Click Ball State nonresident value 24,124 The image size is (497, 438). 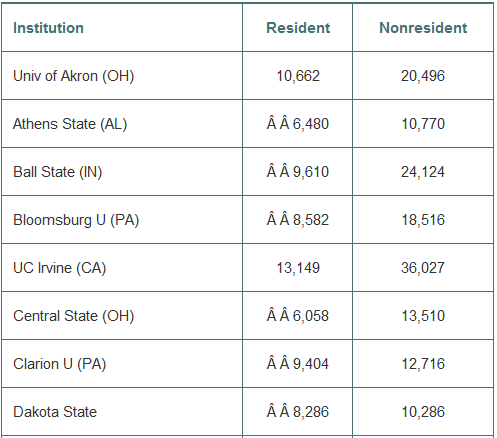coord(423,172)
